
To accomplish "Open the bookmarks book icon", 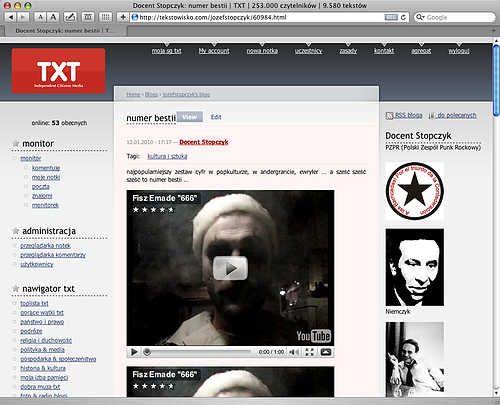I will (x=88, y=17).
